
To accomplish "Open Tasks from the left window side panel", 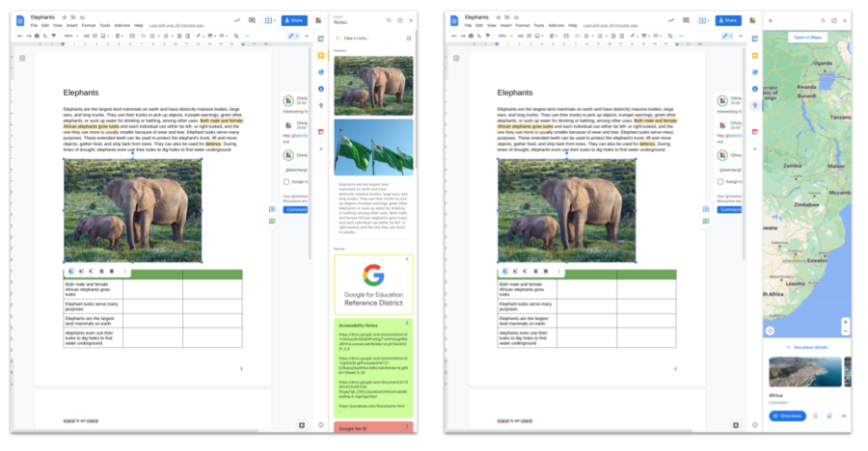I will pyautogui.click(x=321, y=72).
